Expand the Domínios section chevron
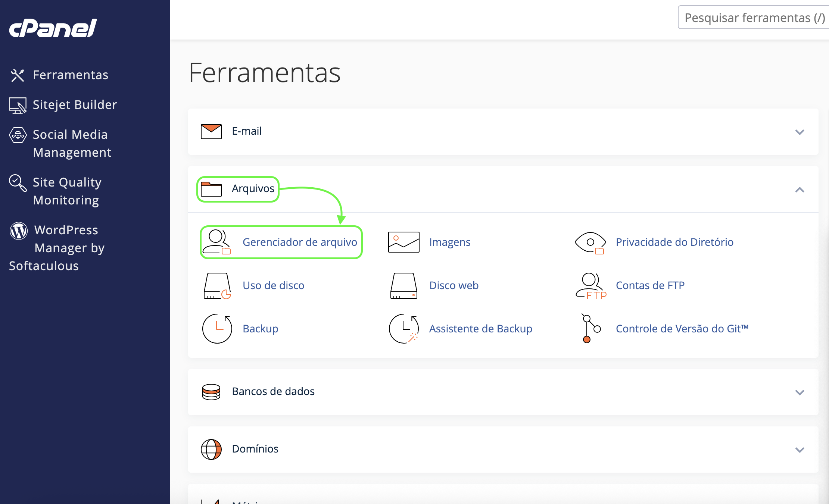Screen dimensions: 829x504 pos(800,450)
